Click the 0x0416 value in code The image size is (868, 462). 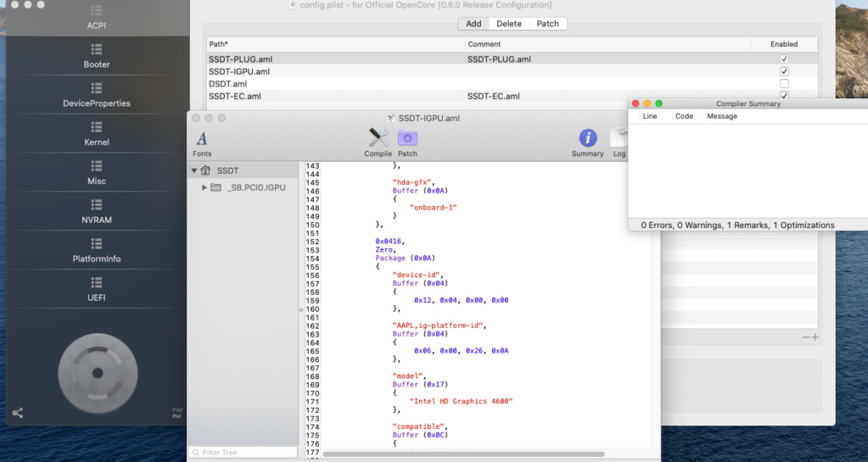(x=389, y=242)
